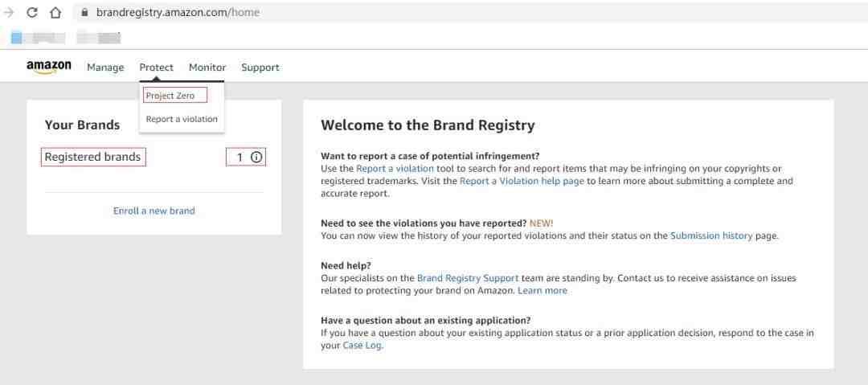Click 'Want to report a case' heading
Screen dimensions: 868x385
tap(430, 156)
